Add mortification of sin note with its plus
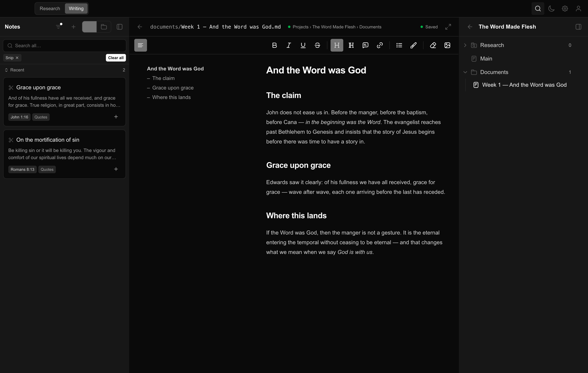The width and height of the screenshot is (588, 373). (116, 169)
